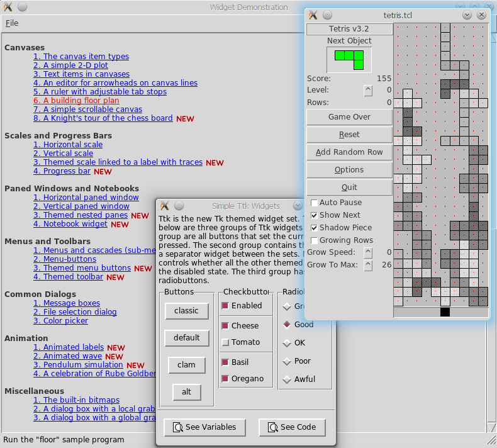The height and width of the screenshot is (448, 497).
Task: Select the OK radio button
Action: coord(287,343)
